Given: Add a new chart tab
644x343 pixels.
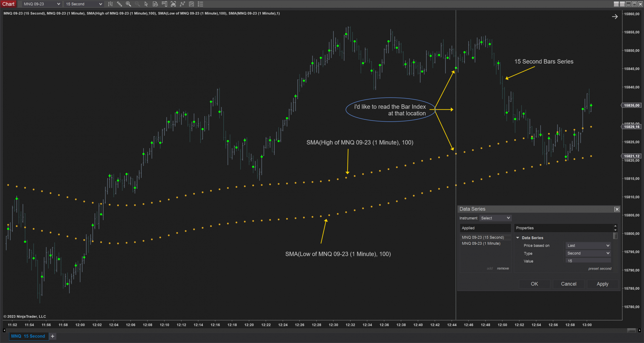Looking at the screenshot, I should (53, 336).
